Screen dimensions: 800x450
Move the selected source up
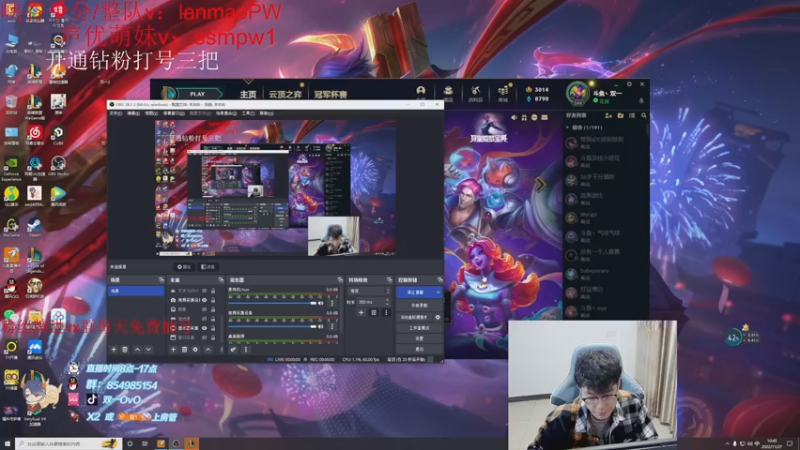(208, 349)
